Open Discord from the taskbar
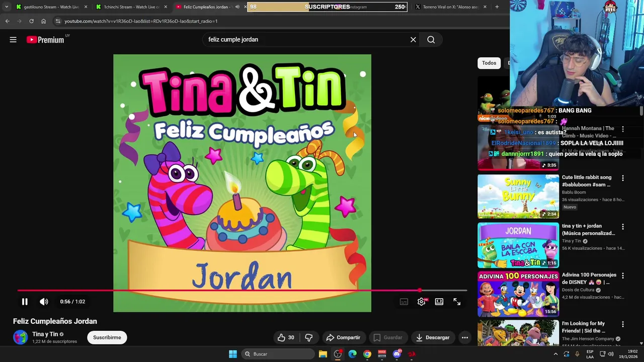Screen dimensions: 644x362 397,354
